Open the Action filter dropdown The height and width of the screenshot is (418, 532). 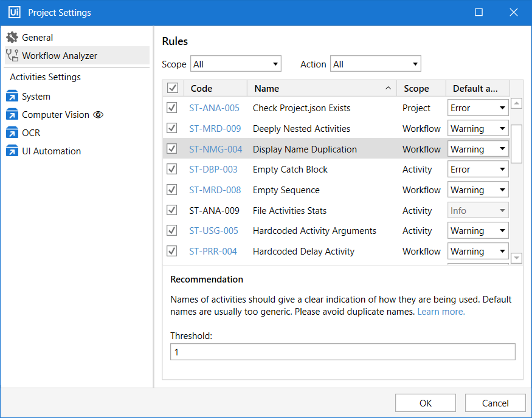pos(375,64)
